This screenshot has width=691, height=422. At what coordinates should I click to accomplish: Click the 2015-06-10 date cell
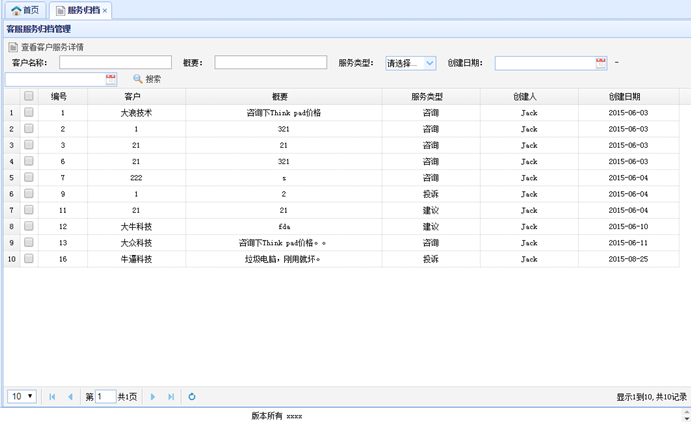(628, 226)
